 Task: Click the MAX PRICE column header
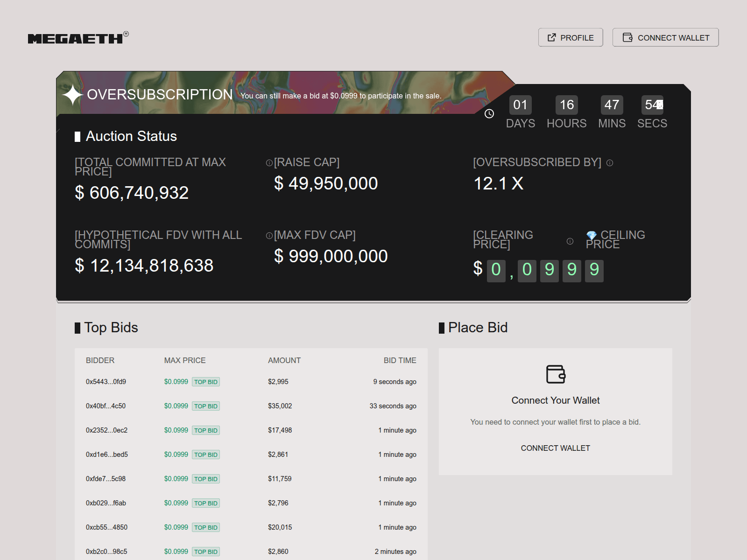(185, 360)
